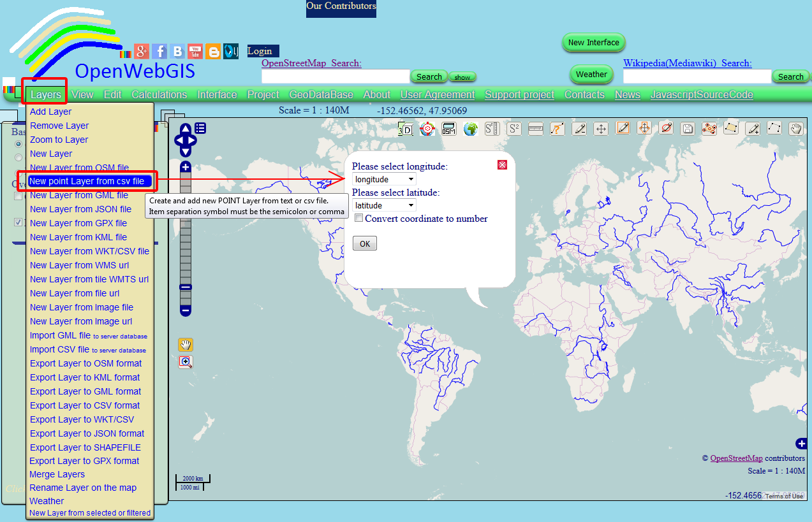This screenshot has height=522, width=812.
Task: Click the small show button
Action: coord(462,77)
